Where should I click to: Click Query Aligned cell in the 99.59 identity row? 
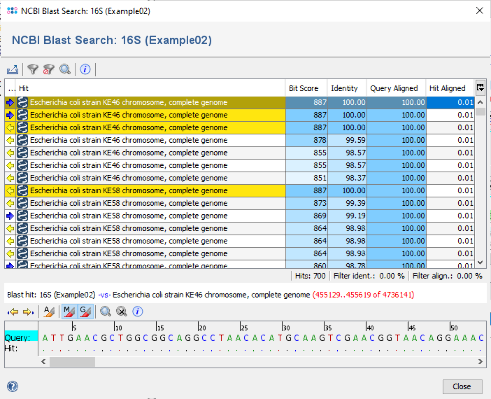click(396, 140)
